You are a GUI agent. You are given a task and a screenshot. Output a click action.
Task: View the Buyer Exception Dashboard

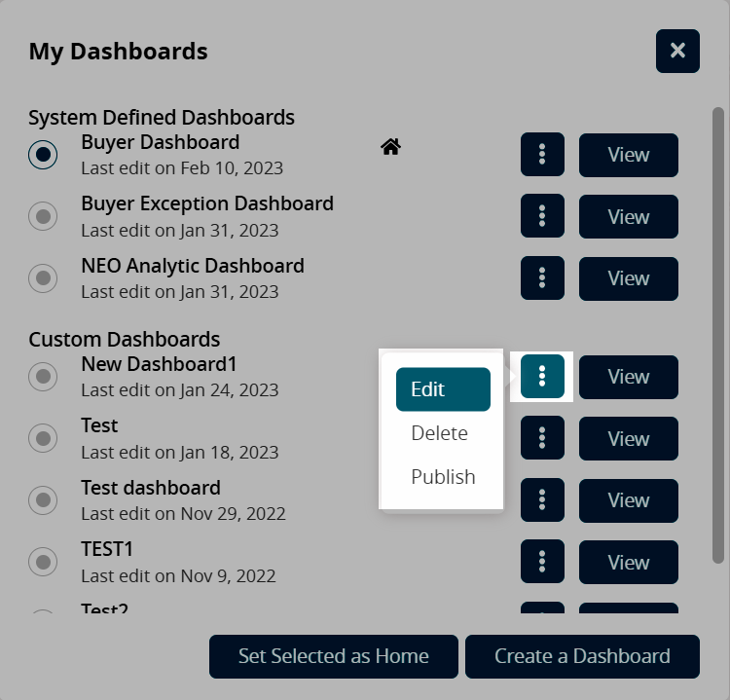click(628, 216)
